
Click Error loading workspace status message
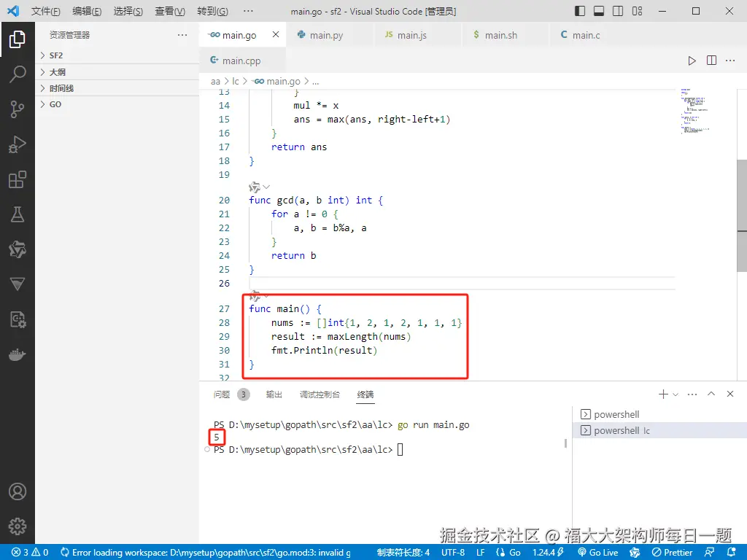(x=206, y=553)
